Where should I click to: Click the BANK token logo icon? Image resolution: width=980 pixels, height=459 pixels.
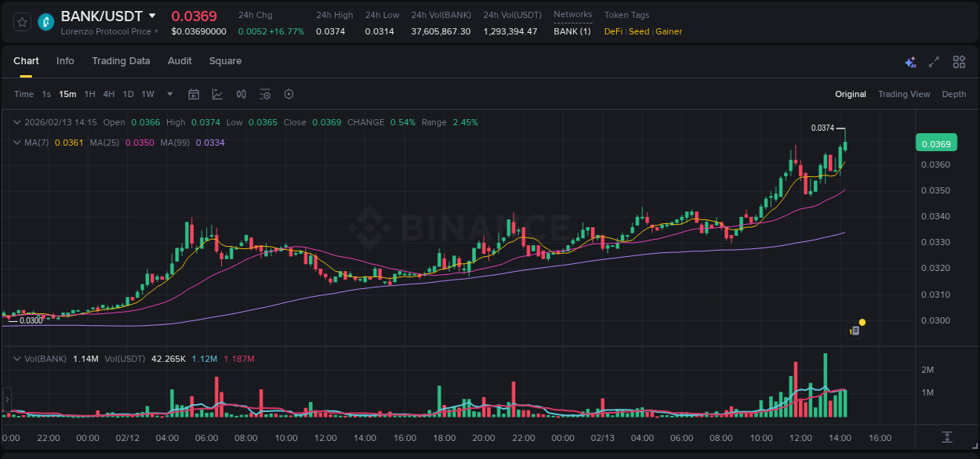(45, 22)
